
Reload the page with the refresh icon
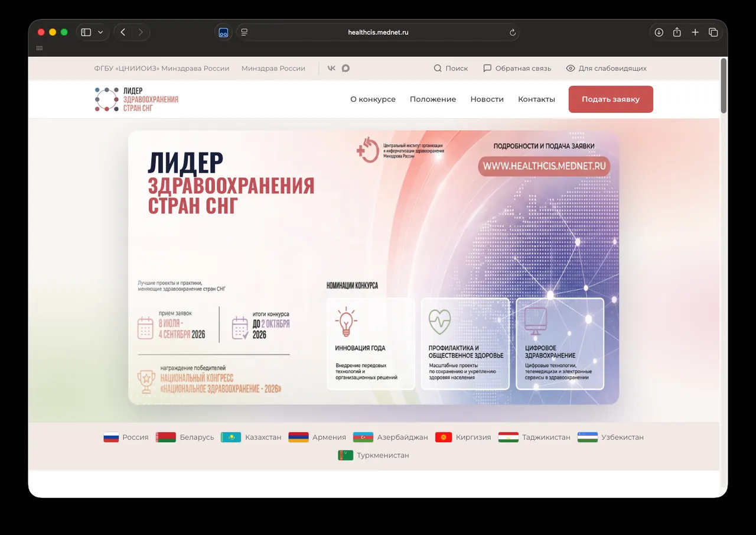513,33
